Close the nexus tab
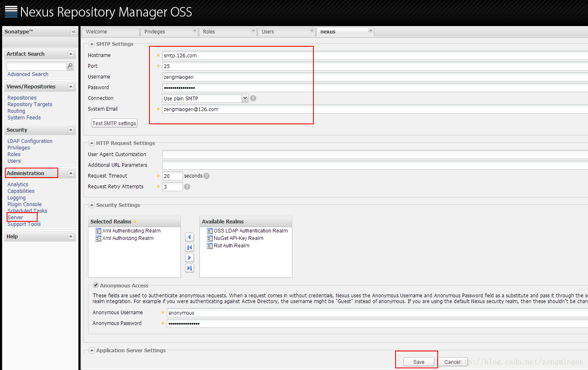Screen dimensions: 588x370 pos(370,31)
